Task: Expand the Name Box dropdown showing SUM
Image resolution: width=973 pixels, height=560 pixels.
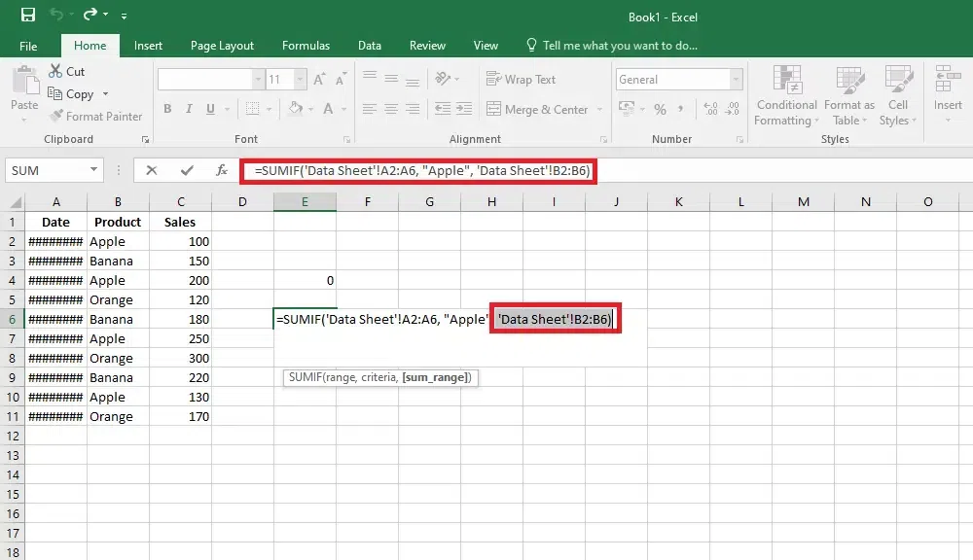Action: pyautogui.click(x=94, y=170)
